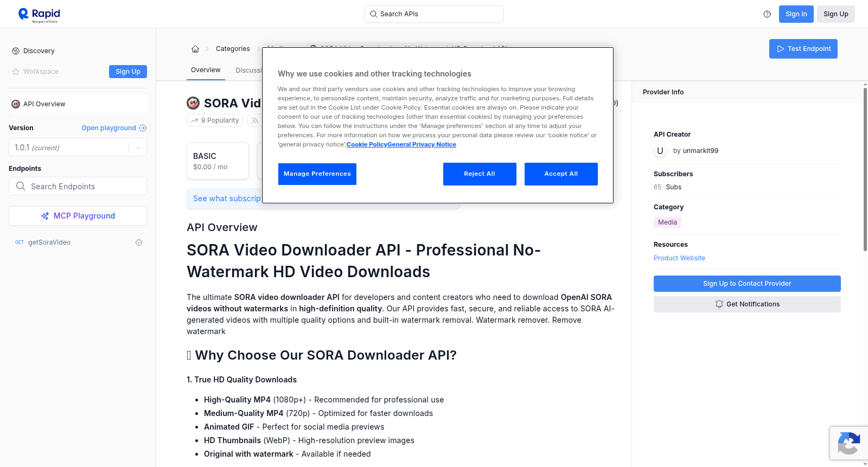Click Reject All cookies button
This screenshot has height=467, width=868.
(480, 174)
